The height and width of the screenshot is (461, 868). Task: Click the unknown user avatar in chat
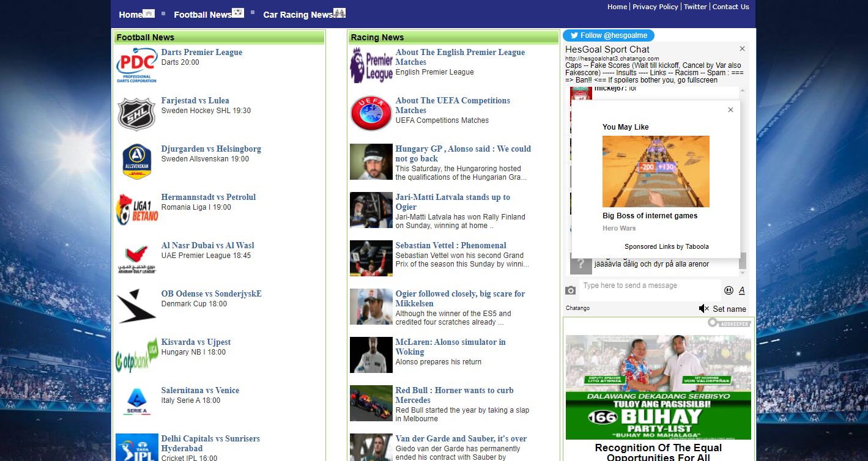(581, 264)
